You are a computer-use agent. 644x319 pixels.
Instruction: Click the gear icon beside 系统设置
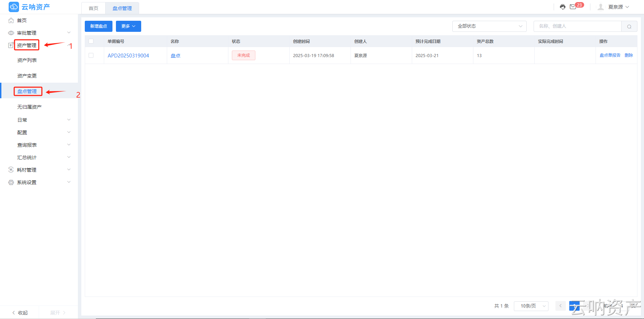pos(11,182)
